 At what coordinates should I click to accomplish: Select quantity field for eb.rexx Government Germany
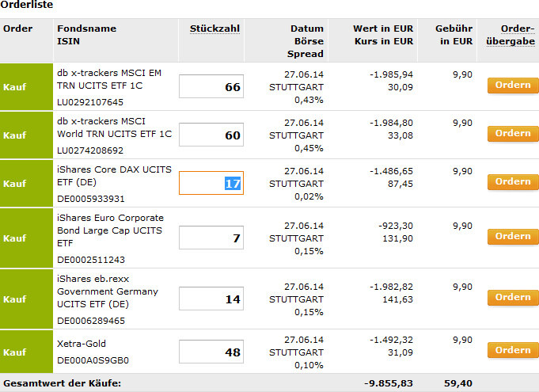point(211,299)
